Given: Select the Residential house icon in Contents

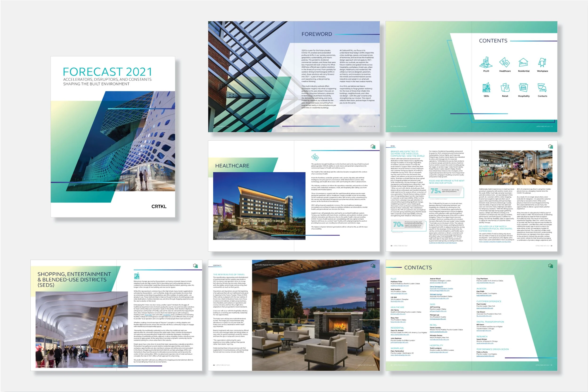Looking at the screenshot, I should (523, 63).
